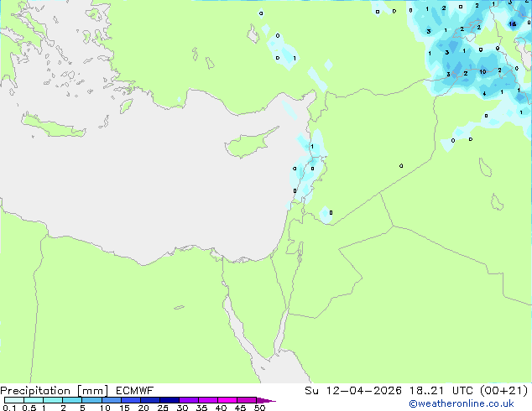The height and width of the screenshot is (411, 532).
Task: Select the 5–10 mm legend color box
Action: 92,400
